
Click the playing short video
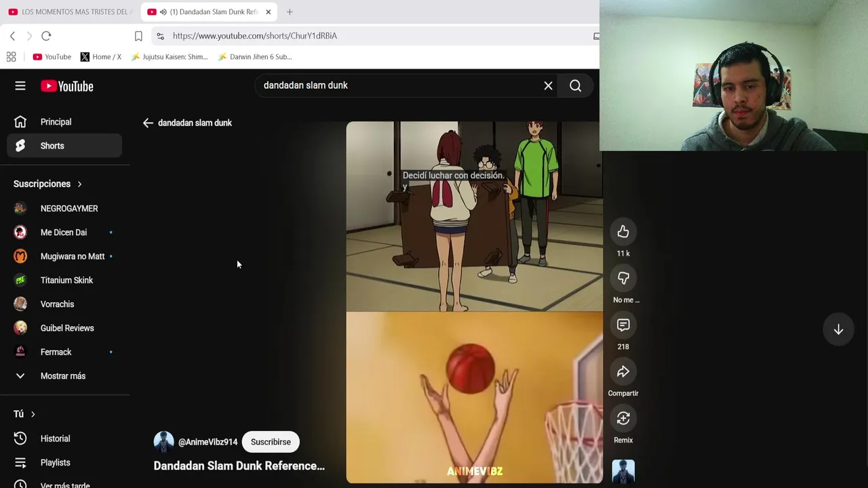[474, 302]
